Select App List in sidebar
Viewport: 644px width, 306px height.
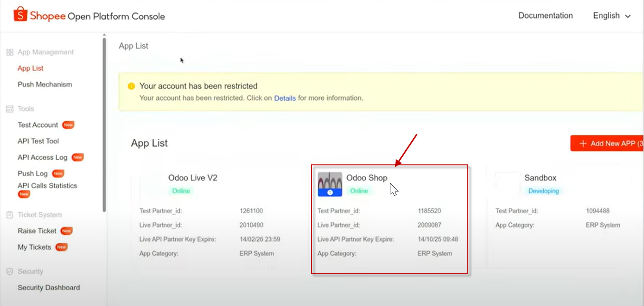30,68
